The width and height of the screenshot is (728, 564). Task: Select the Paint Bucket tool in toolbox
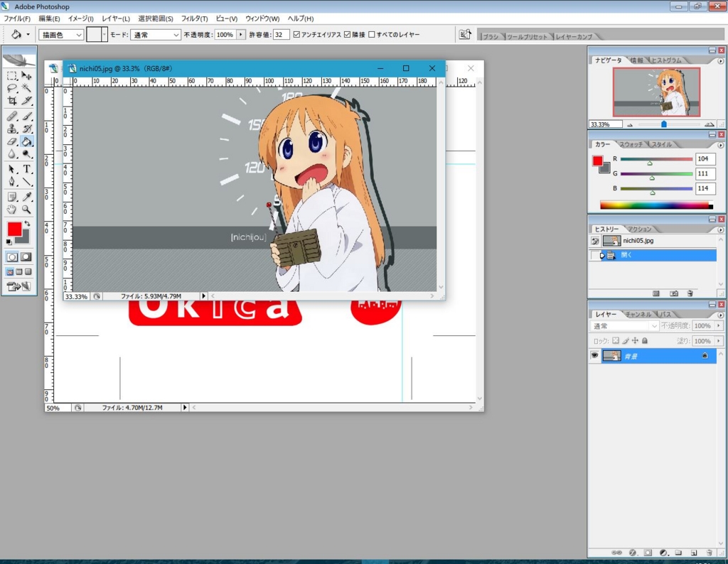pos(26,141)
